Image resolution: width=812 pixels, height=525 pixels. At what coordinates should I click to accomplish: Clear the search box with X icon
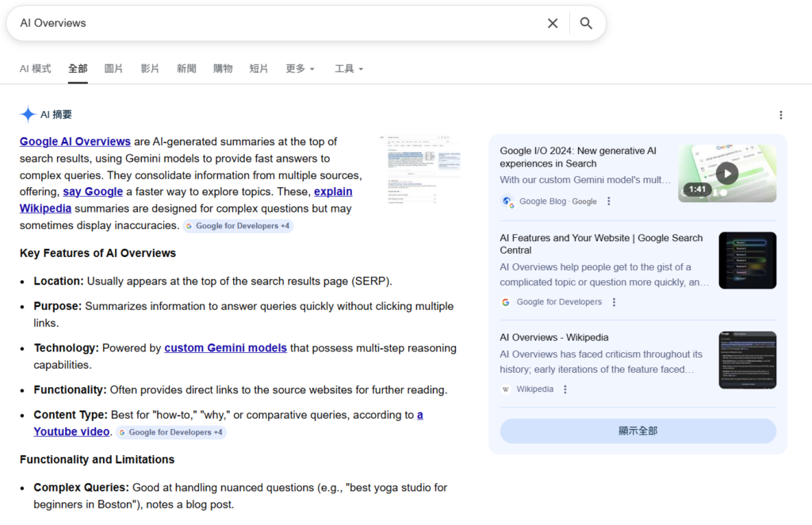click(x=553, y=23)
